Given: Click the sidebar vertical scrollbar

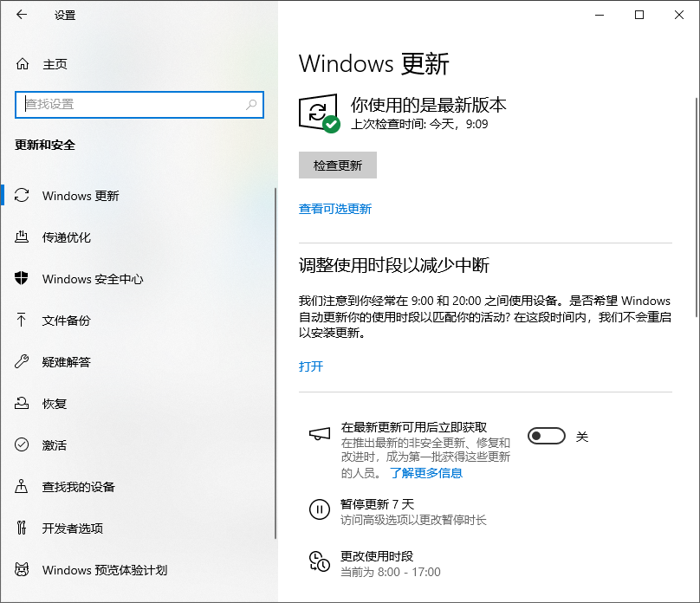Looking at the screenshot, I should click(x=275, y=363).
